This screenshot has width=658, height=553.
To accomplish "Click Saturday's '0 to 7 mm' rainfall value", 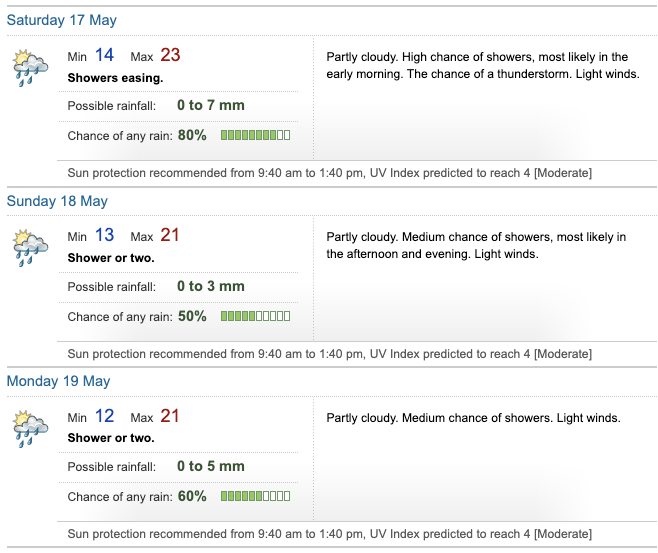I will [210, 105].
